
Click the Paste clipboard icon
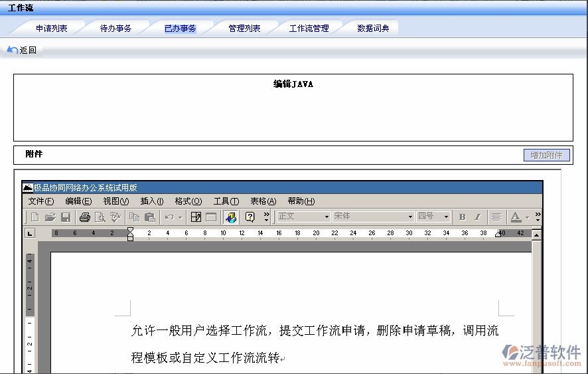150,217
